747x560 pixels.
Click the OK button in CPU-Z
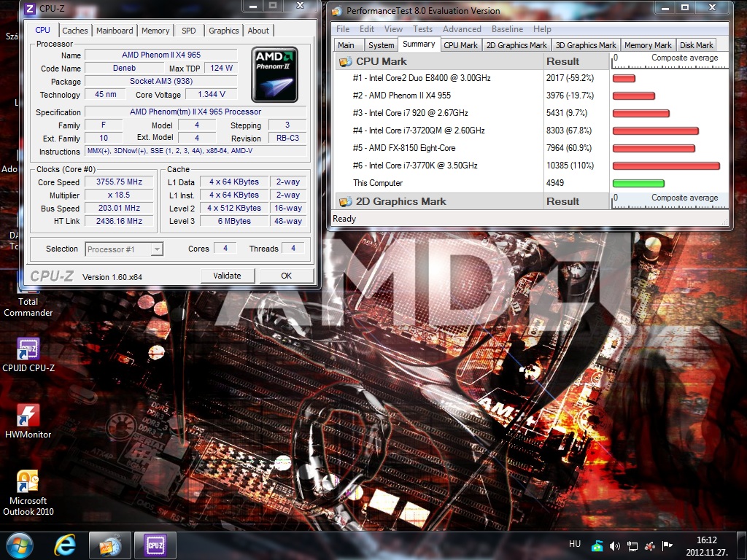(286, 276)
